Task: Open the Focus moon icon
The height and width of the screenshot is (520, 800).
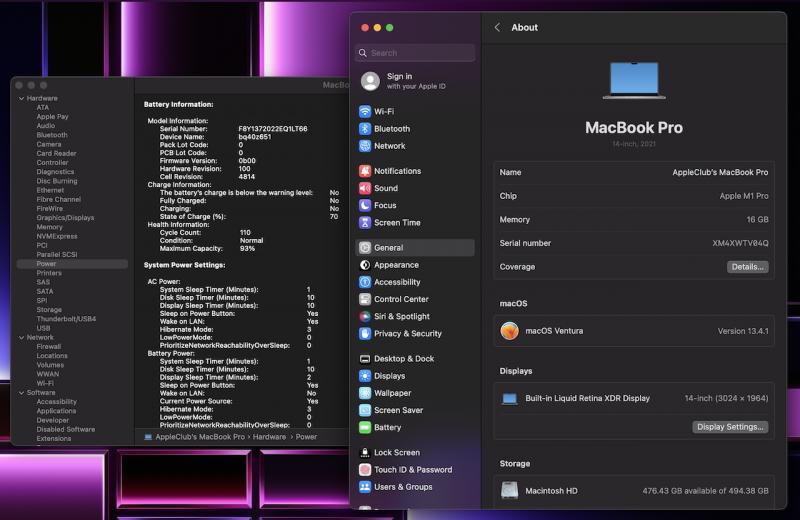Action: 365,205
